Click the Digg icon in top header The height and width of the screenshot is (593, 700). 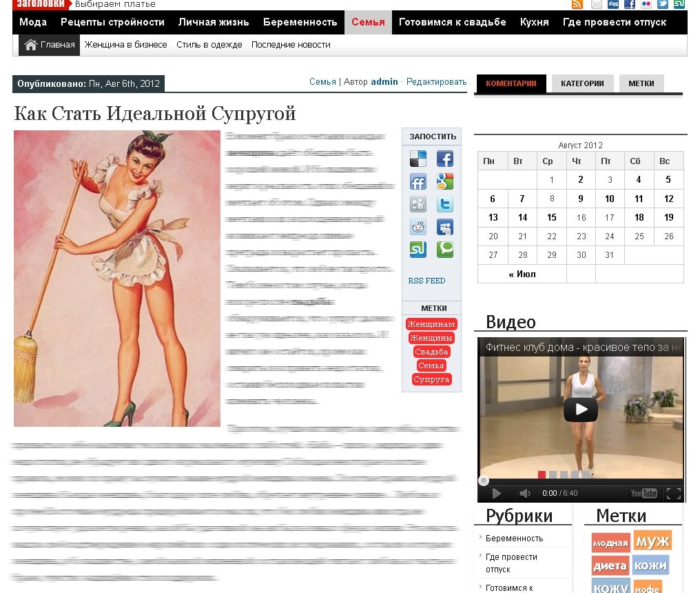click(x=612, y=4)
